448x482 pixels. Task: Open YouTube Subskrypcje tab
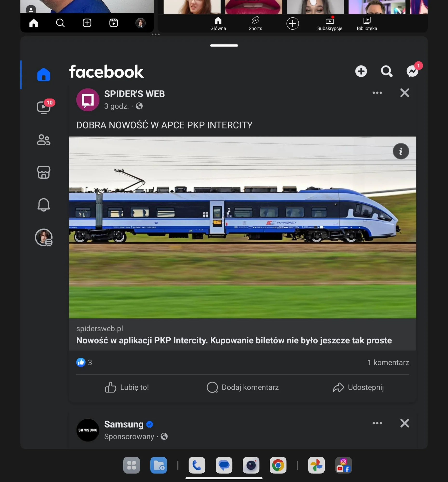click(x=330, y=24)
